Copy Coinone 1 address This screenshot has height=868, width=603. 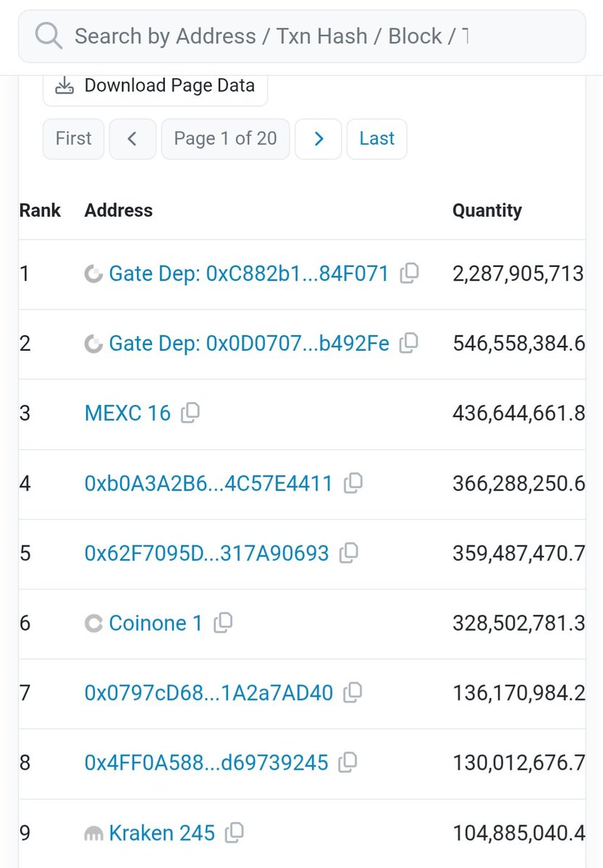(x=223, y=622)
